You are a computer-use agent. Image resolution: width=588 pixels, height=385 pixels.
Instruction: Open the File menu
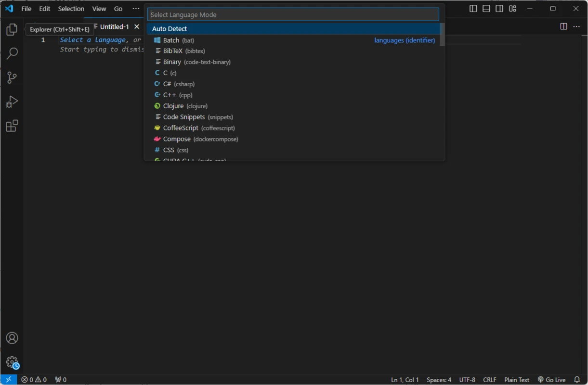[26, 9]
